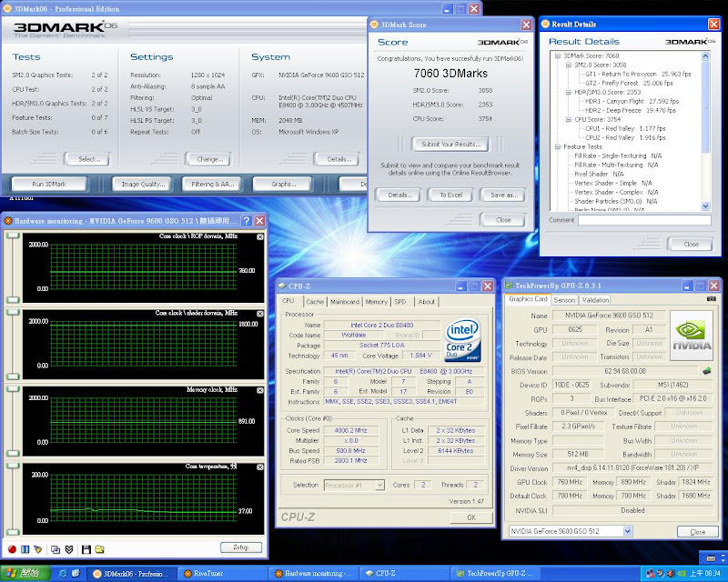The height and width of the screenshot is (582, 728).
Task: Click the blue pause icon in Hardware monitoring
Action: (25, 549)
